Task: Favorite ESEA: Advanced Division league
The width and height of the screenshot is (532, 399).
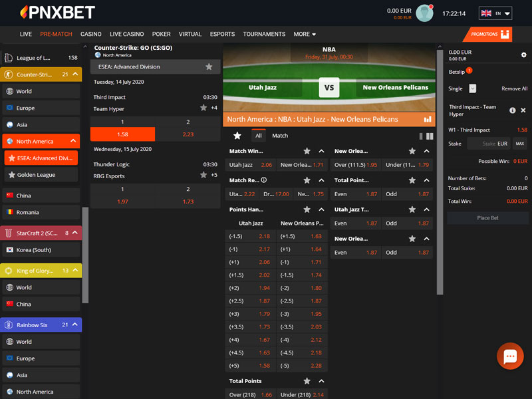Action: click(209, 67)
